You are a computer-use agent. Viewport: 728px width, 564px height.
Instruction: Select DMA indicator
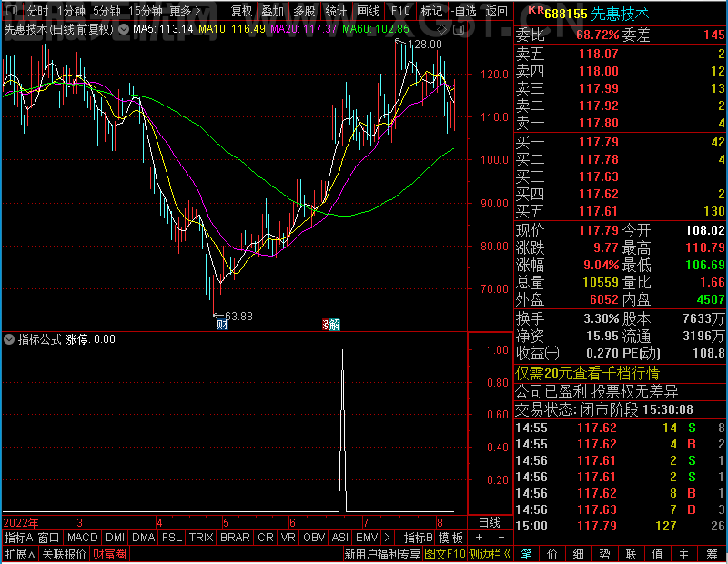[x=143, y=538]
